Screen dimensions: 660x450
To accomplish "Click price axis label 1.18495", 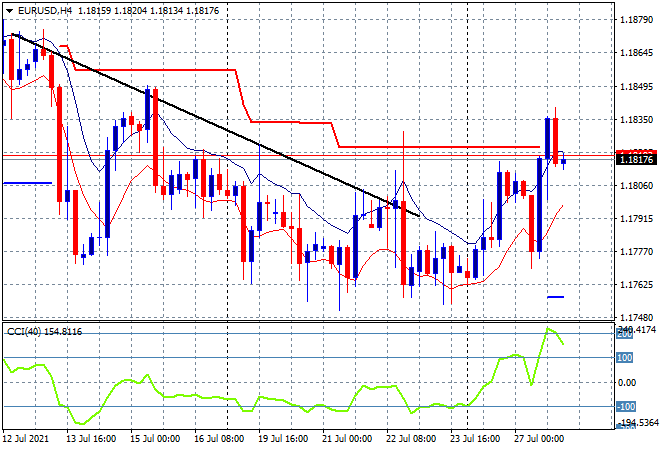I will click(x=636, y=87).
